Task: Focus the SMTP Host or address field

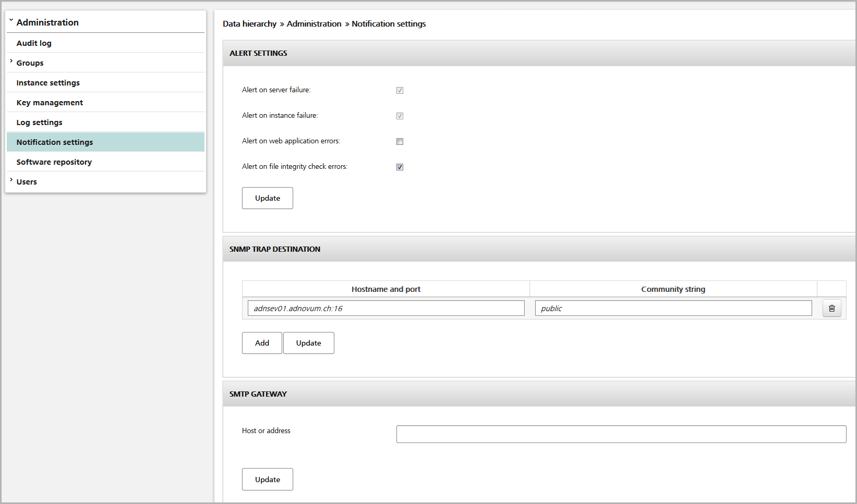Action: pyautogui.click(x=621, y=434)
